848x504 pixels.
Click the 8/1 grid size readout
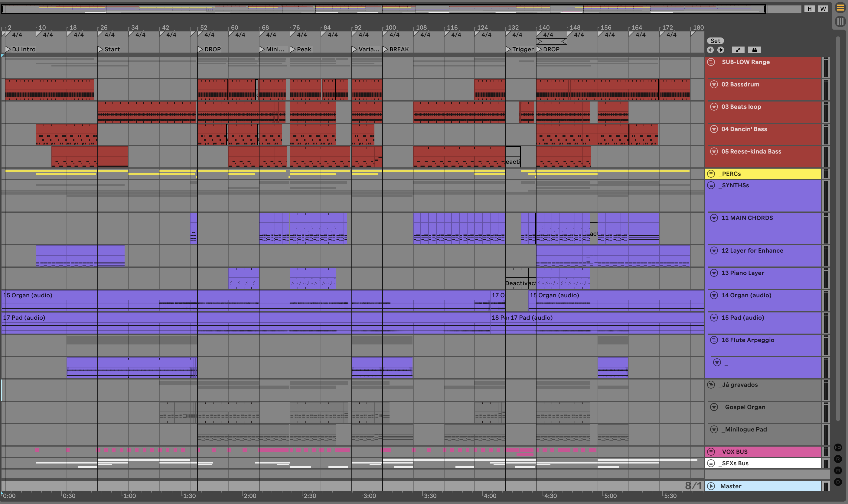click(x=693, y=486)
